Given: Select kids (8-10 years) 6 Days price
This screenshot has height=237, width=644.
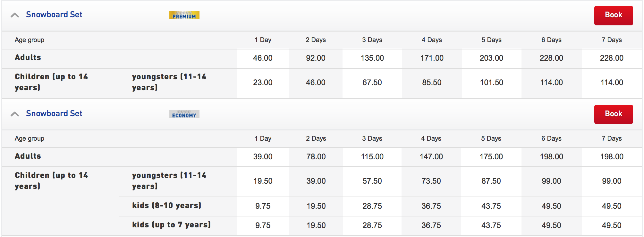Looking at the screenshot, I should point(551,206).
